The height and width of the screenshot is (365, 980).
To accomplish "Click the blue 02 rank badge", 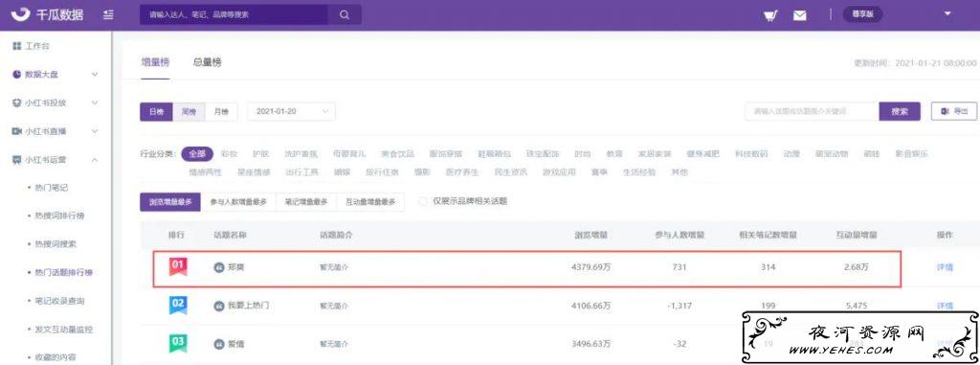I will click(x=178, y=306).
